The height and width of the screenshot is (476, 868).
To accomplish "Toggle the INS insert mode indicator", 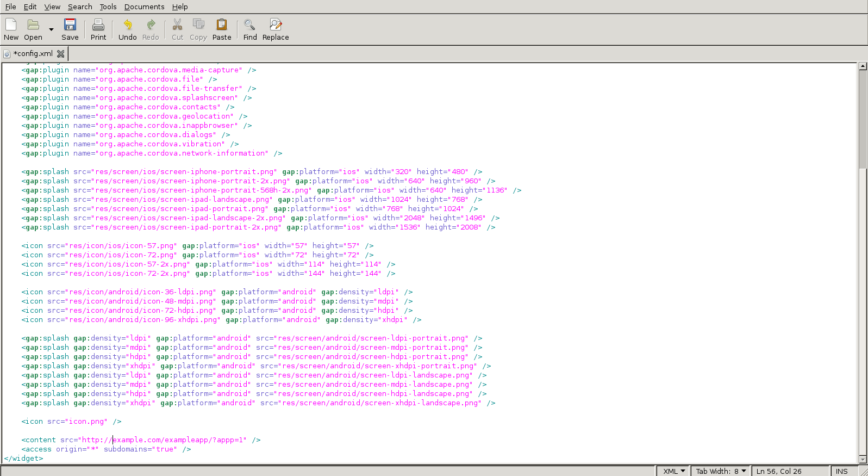I will coord(841,471).
